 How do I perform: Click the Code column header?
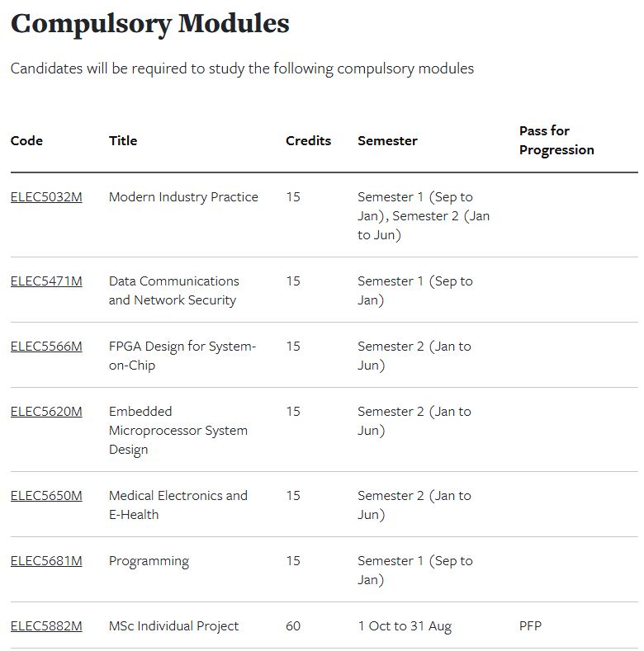click(26, 141)
